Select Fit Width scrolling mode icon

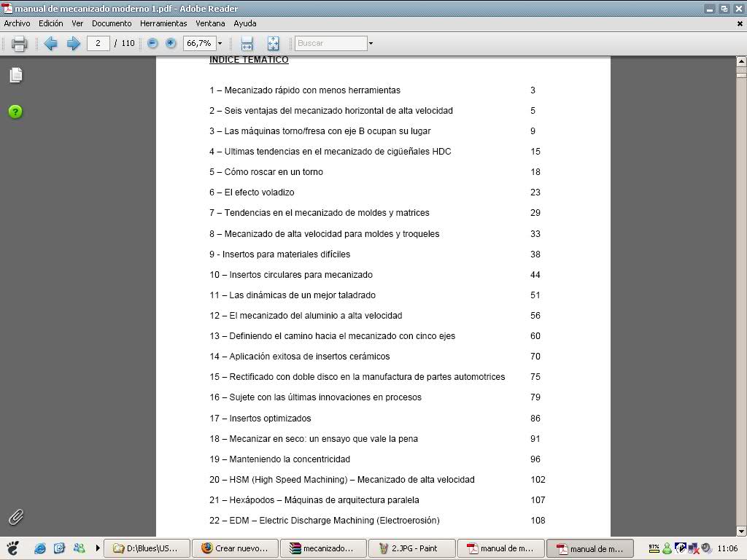[x=247, y=43]
